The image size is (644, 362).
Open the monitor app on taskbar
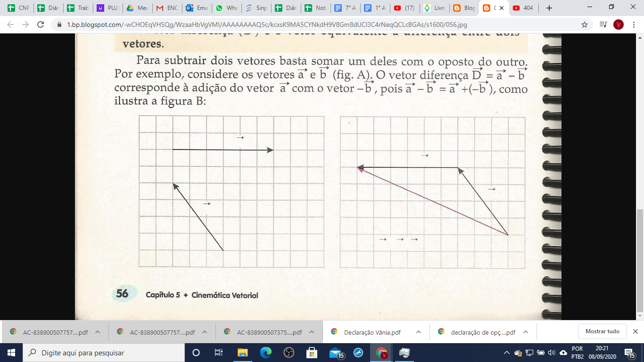[405, 353]
